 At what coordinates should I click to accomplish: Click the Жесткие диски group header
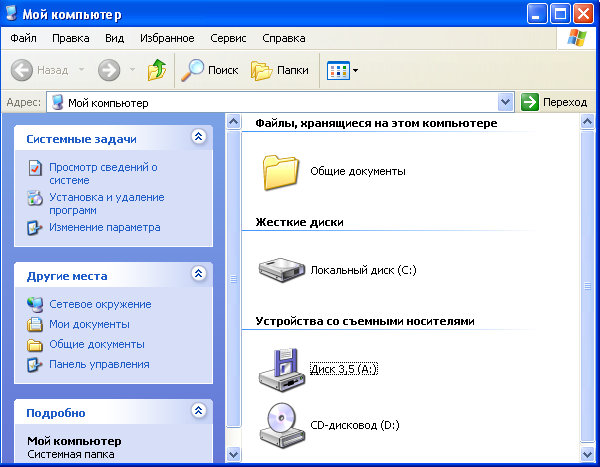pyautogui.click(x=299, y=222)
